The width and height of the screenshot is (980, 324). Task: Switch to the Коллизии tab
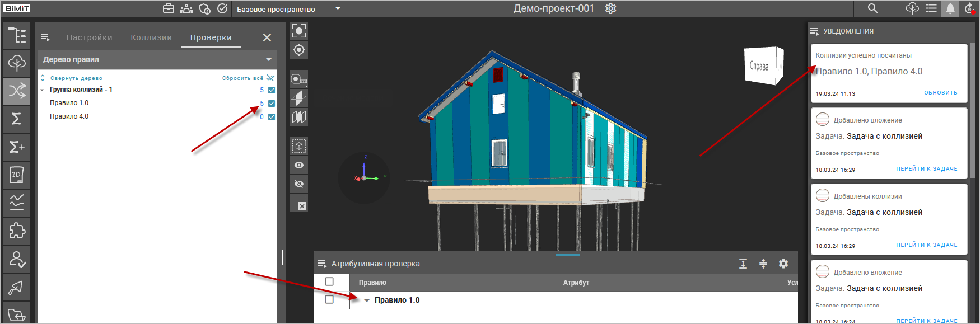(151, 37)
